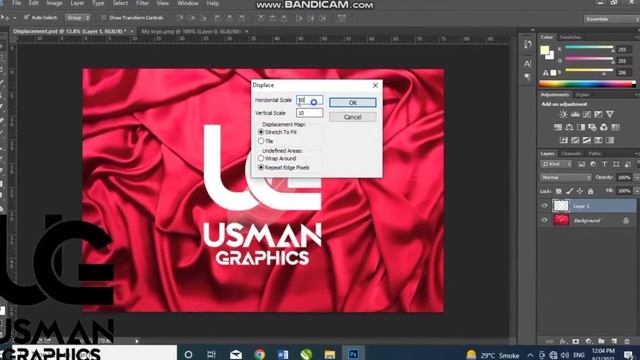Open the layer filter Kind dropdown

point(557,164)
